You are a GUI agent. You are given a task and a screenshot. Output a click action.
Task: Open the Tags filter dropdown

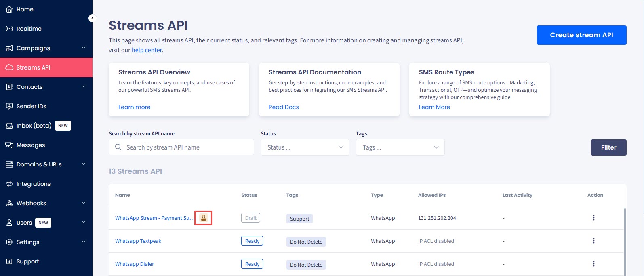pyautogui.click(x=400, y=147)
